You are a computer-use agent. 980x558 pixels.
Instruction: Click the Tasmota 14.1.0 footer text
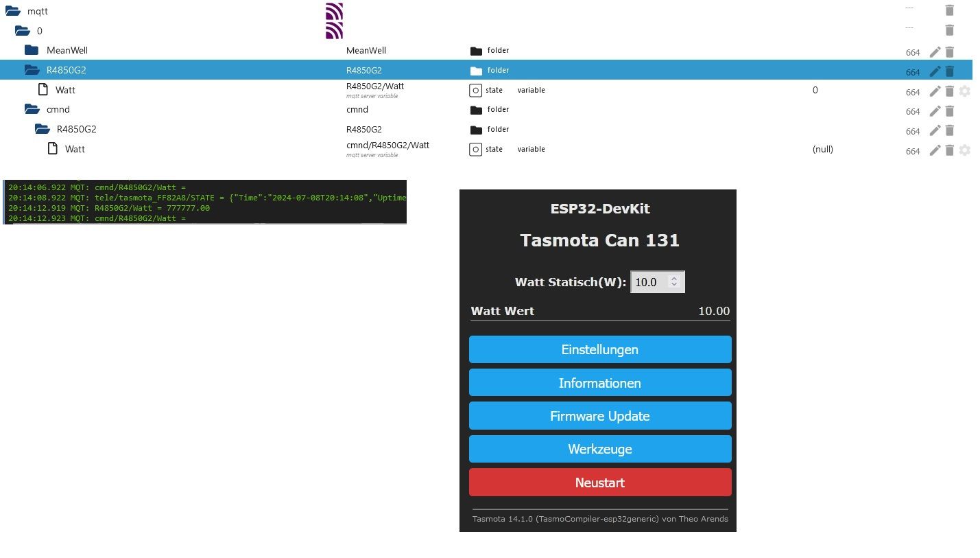click(600, 519)
